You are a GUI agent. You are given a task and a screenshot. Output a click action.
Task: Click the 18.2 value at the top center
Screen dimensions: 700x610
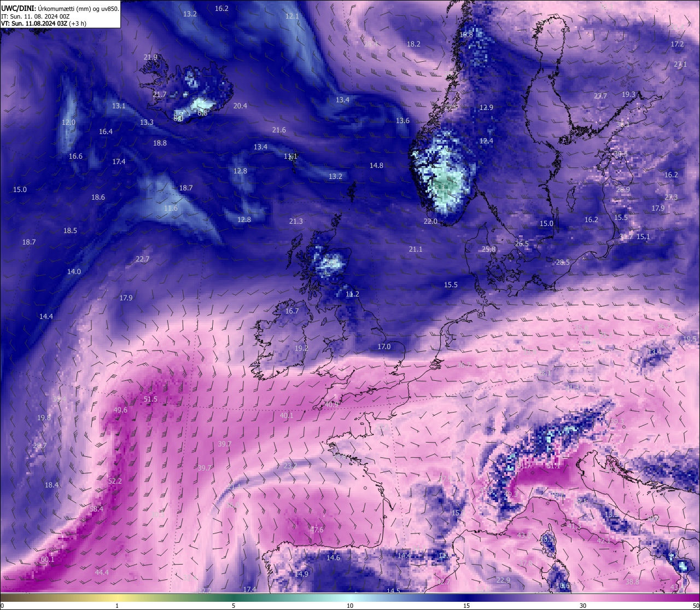[413, 44]
